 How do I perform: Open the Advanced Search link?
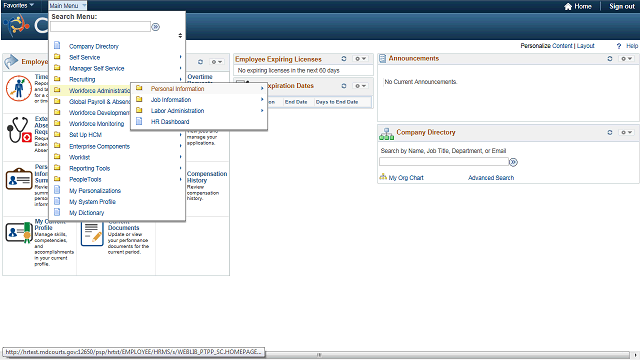point(491,178)
